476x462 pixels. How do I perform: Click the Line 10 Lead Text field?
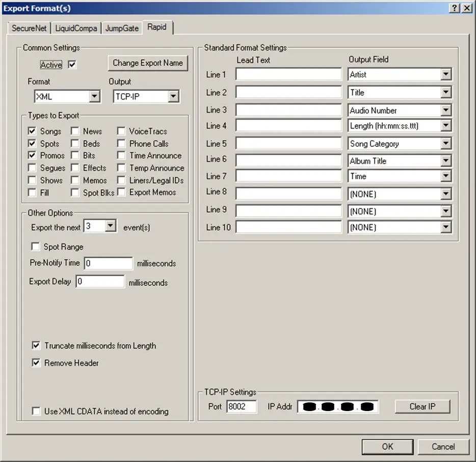pos(288,227)
